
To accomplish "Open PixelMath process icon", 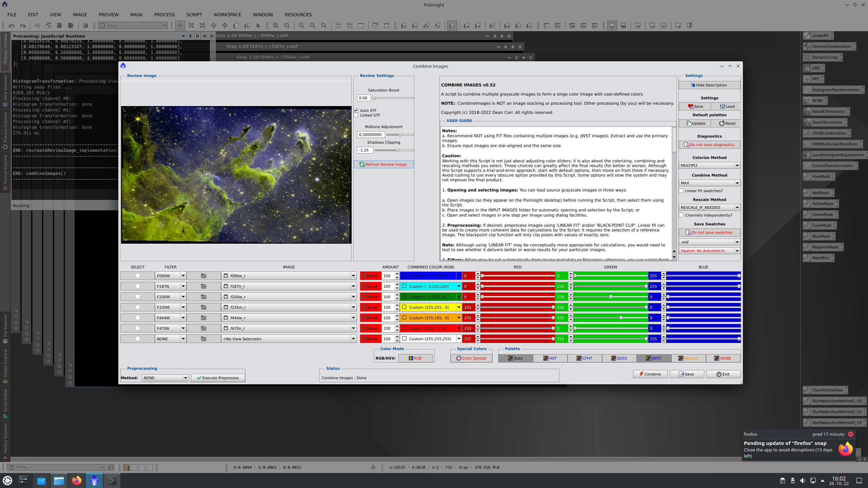I will coord(818,177).
